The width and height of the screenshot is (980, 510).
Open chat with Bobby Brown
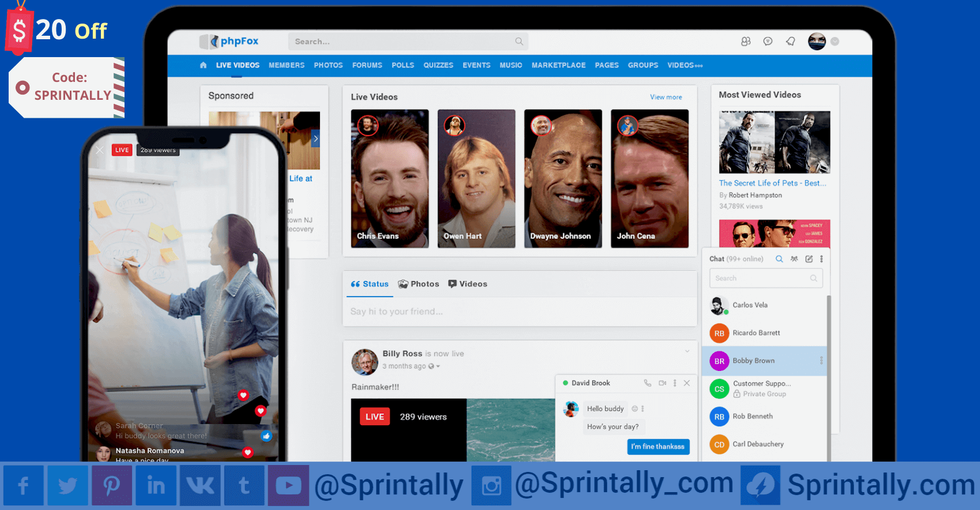(x=764, y=361)
